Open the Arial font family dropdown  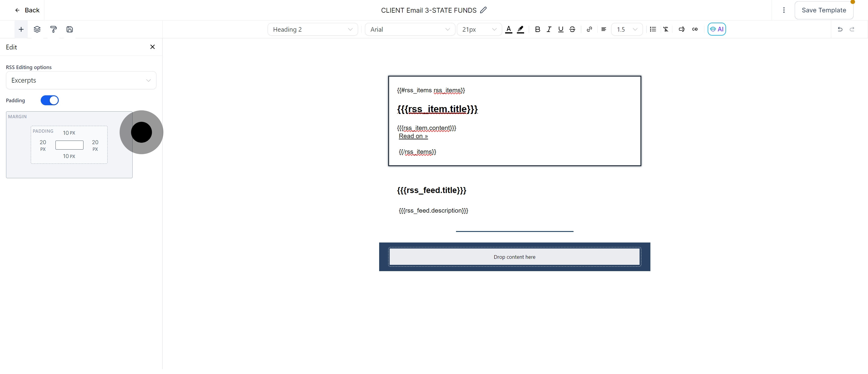coord(410,29)
